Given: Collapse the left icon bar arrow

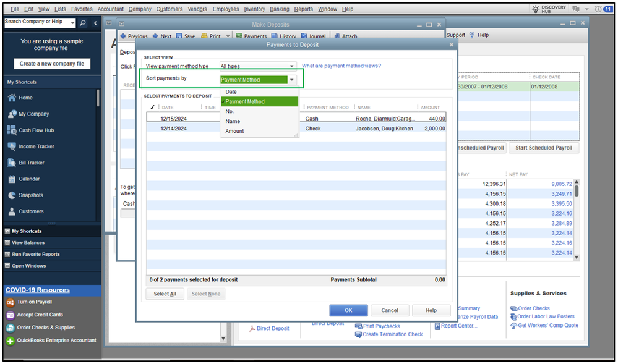Looking at the screenshot, I should 95,23.
